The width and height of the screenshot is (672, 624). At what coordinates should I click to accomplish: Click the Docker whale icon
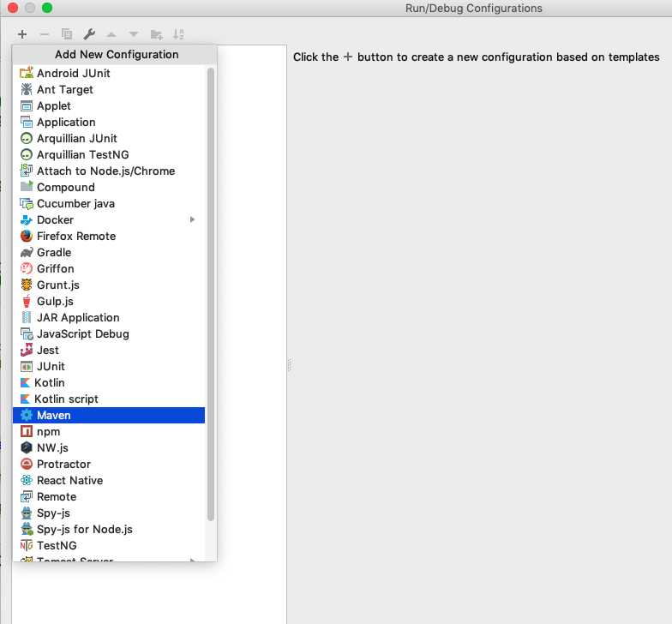tap(27, 219)
